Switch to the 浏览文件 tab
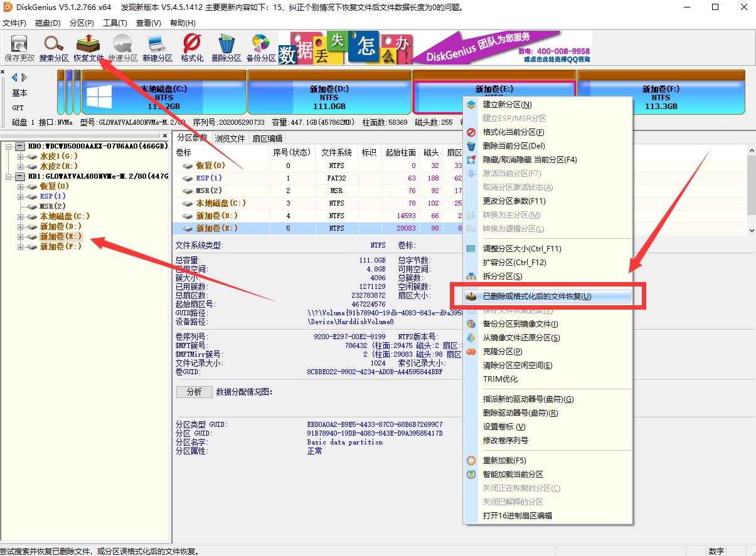Screen dimensions: 756x556 coord(230,138)
